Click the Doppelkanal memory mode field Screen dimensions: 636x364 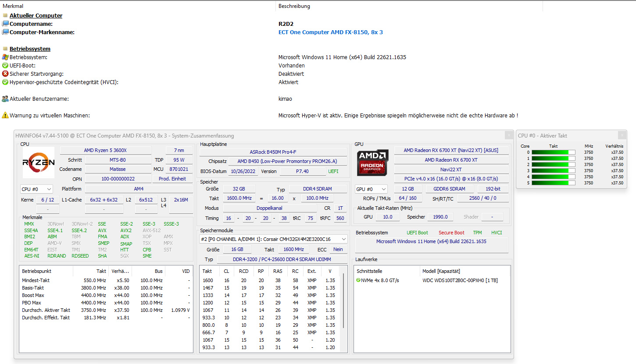click(270, 208)
